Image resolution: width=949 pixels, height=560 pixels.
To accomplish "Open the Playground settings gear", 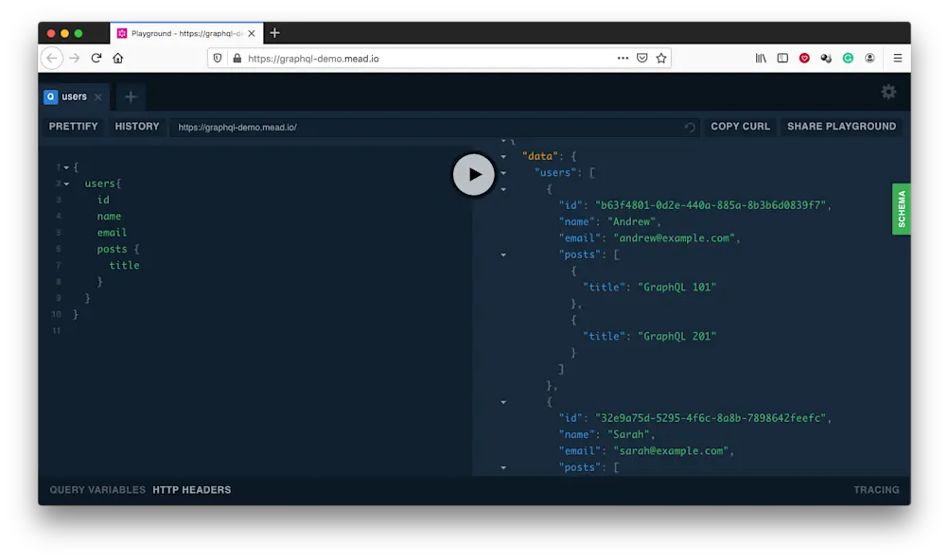I will 887,92.
